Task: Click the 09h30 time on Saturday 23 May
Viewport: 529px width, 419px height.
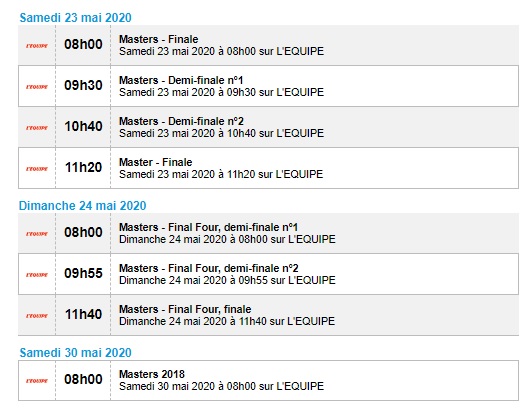Action: [83, 85]
